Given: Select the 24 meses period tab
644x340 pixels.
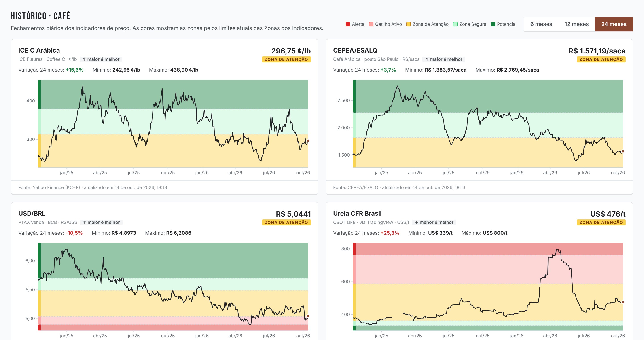Looking at the screenshot, I should click(614, 24).
